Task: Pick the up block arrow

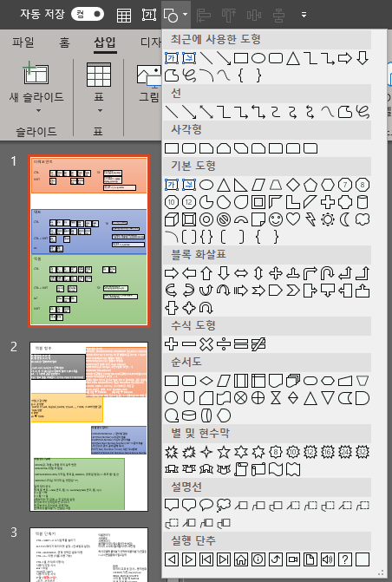Action: [206, 273]
